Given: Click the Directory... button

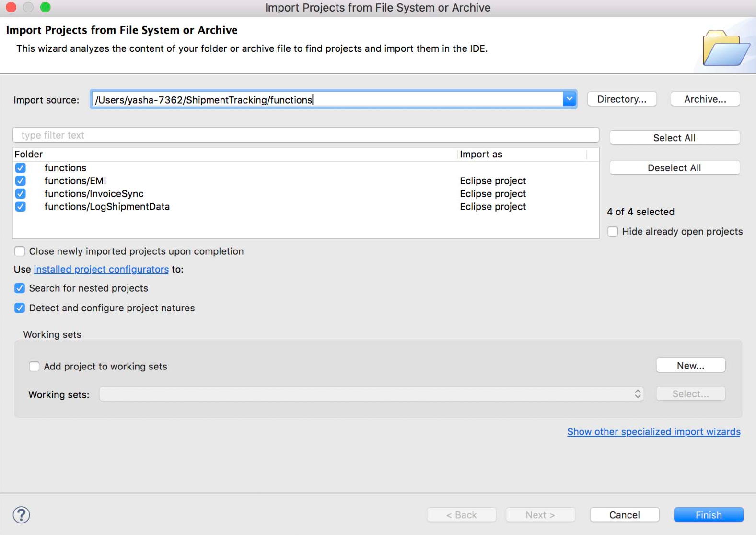Looking at the screenshot, I should point(622,99).
